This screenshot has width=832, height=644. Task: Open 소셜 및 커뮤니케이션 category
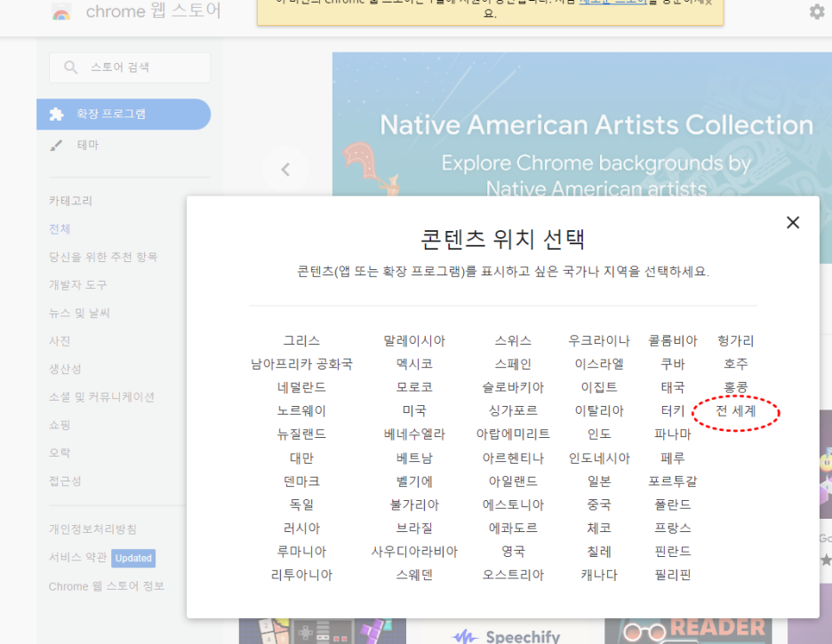click(x=102, y=397)
